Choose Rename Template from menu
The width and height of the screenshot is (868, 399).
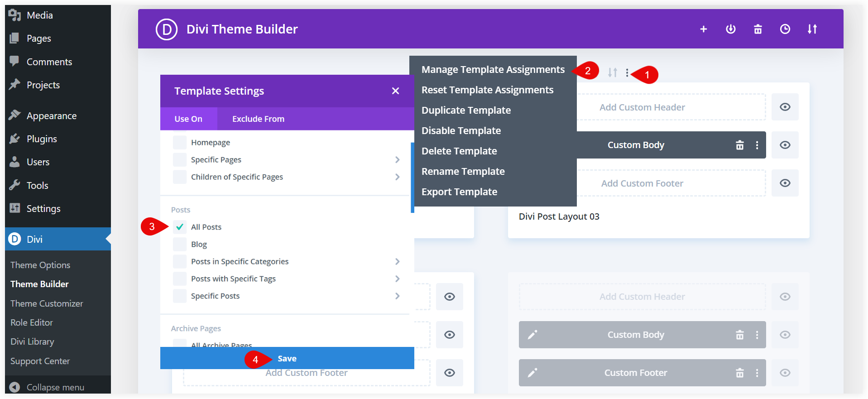tap(463, 171)
